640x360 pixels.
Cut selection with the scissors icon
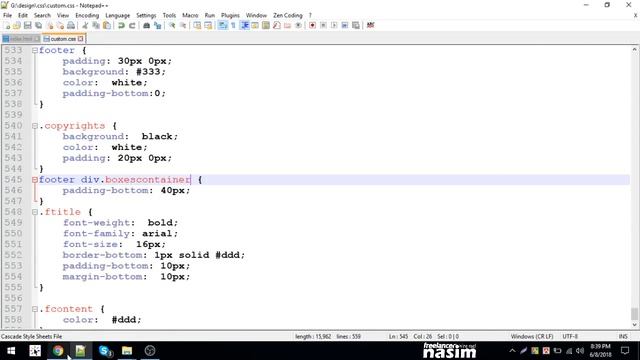click(x=85, y=25)
